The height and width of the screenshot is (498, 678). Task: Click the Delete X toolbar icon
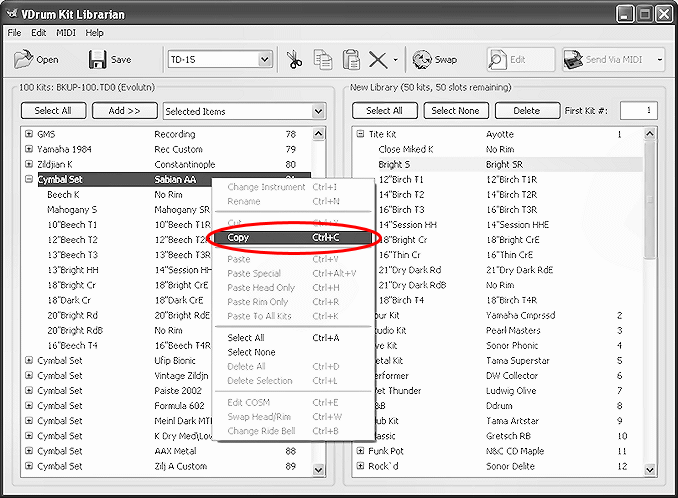[x=378, y=60]
